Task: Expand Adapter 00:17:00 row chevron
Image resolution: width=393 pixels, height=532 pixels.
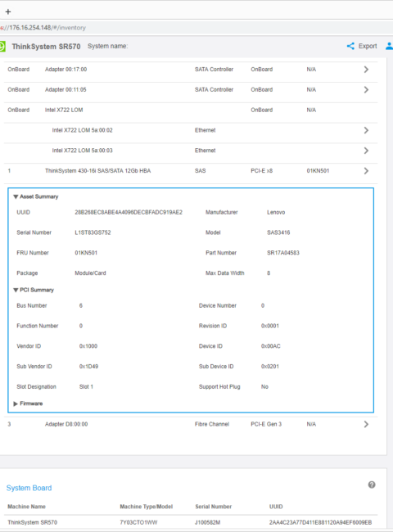Action: tap(366, 70)
